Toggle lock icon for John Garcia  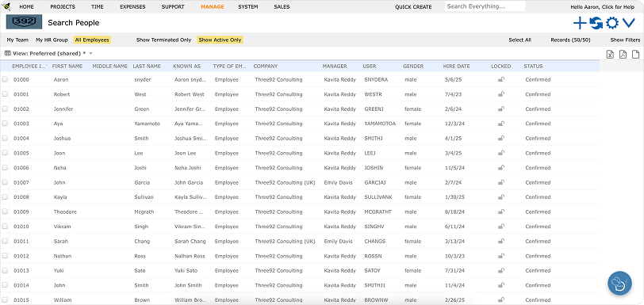tap(501, 183)
